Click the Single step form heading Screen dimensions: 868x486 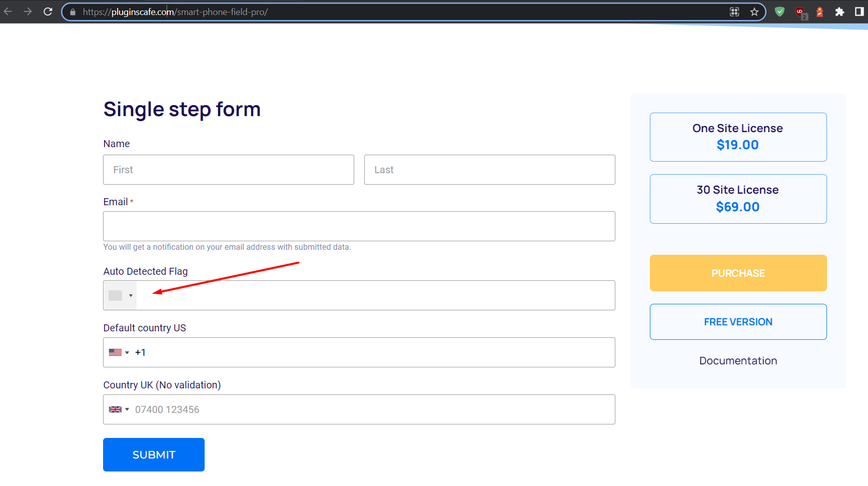coord(182,109)
